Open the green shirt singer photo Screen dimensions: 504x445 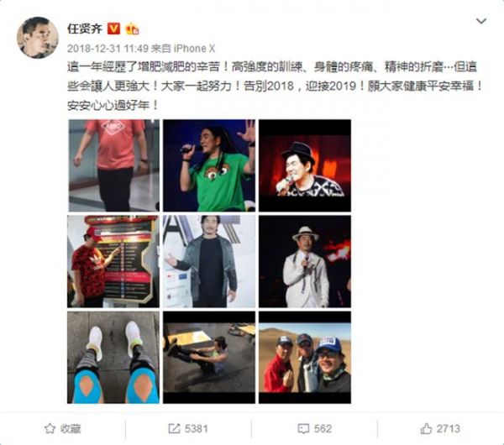(x=209, y=165)
